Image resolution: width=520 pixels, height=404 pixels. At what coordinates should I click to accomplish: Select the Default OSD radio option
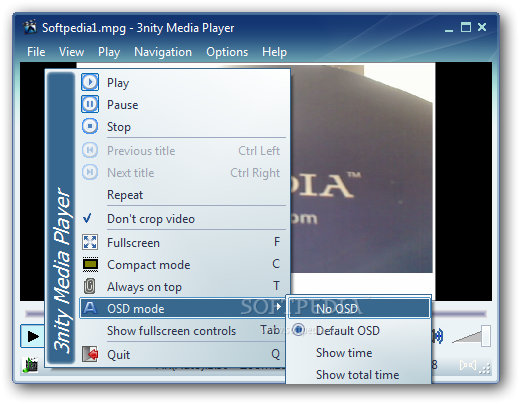point(298,330)
